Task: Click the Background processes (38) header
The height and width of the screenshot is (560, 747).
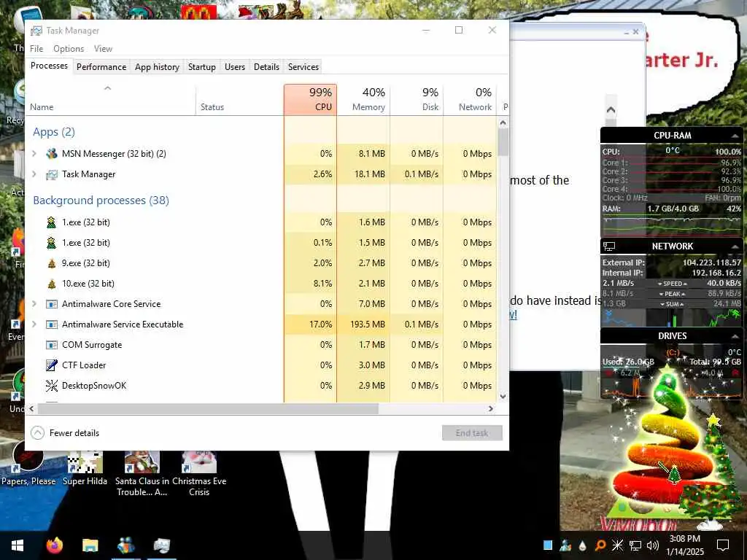Action: pyautogui.click(x=101, y=201)
